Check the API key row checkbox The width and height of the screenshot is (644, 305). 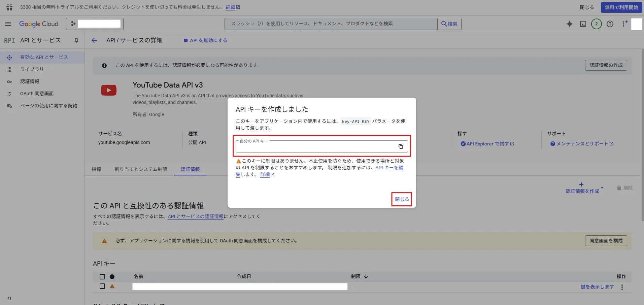pyautogui.click(x=102, y=286)
